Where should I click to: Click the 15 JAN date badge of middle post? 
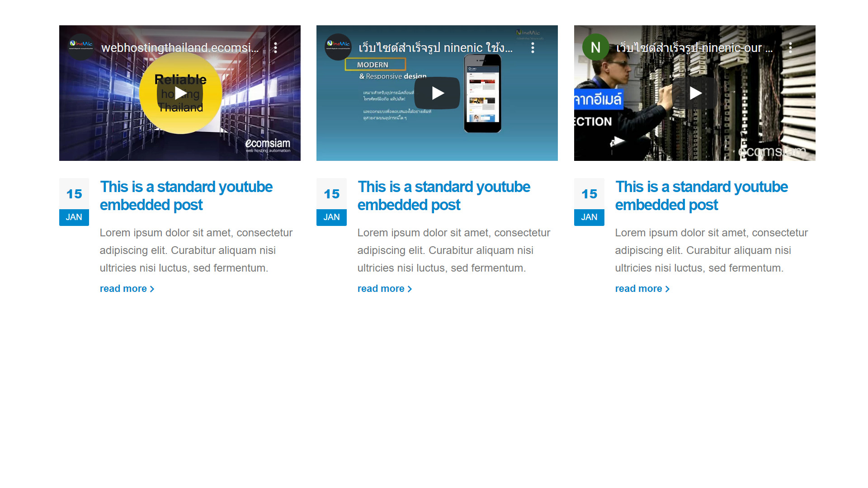pos(331,202)
